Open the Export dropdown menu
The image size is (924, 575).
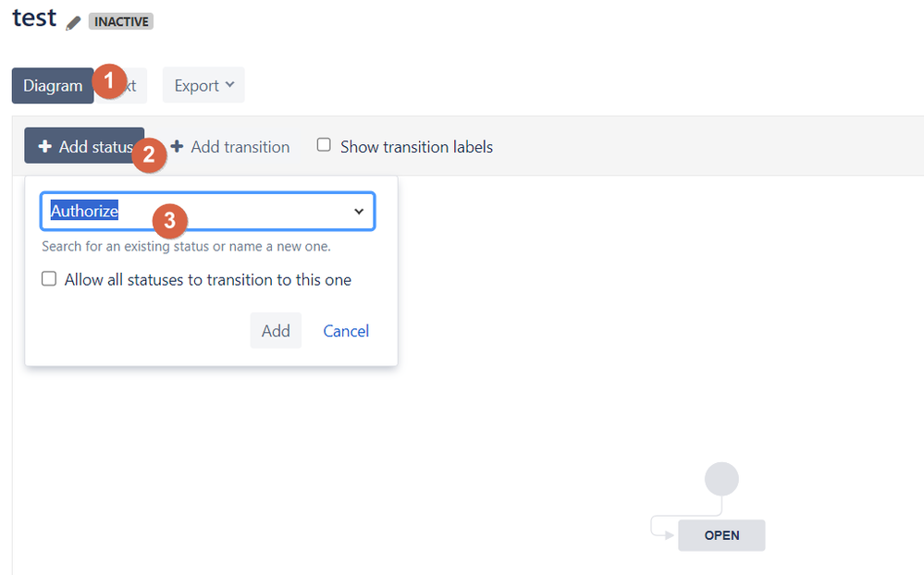(x=203, y=85)
